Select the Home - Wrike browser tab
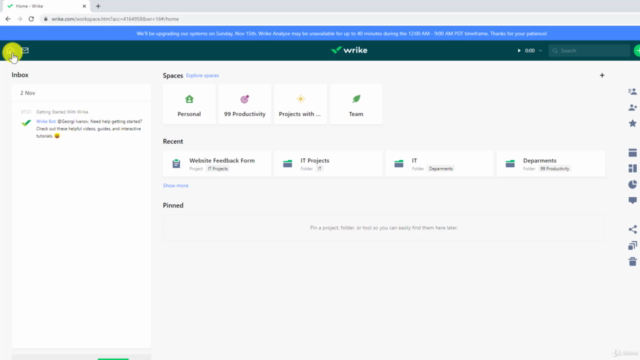Viewport: 640px width, 360px height. click(46, 6)
